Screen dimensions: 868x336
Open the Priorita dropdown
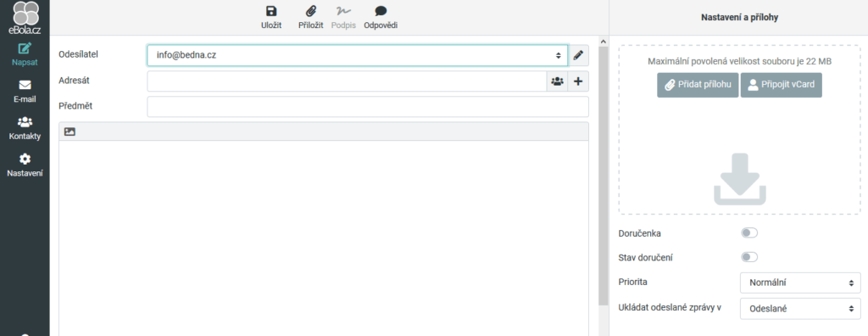pyautogui.click(x=800, y=283)
